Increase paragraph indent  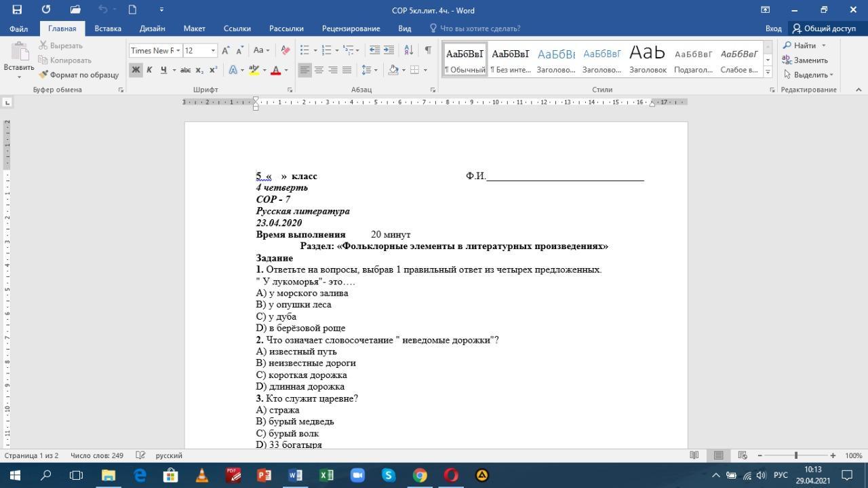pos(389,50)
